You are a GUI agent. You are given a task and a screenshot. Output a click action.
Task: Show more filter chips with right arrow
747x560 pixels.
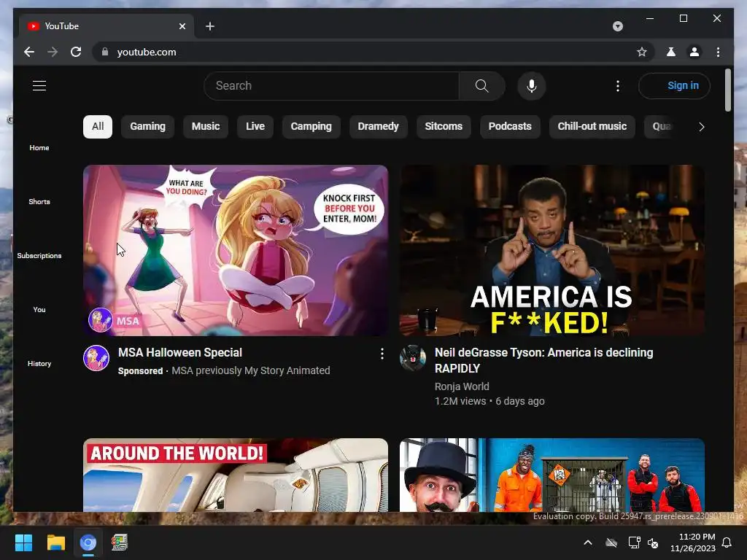pyautogui.click(x=701, y=127)
